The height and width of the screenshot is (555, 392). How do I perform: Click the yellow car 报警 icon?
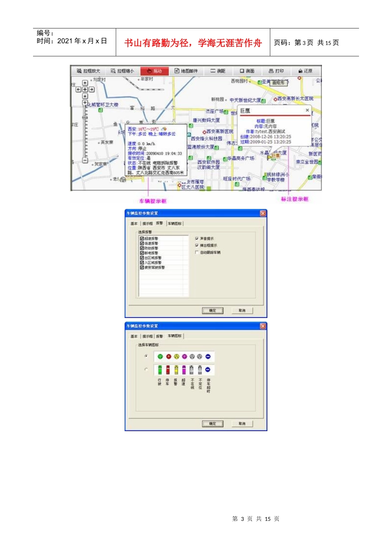(x=176, y=370)
